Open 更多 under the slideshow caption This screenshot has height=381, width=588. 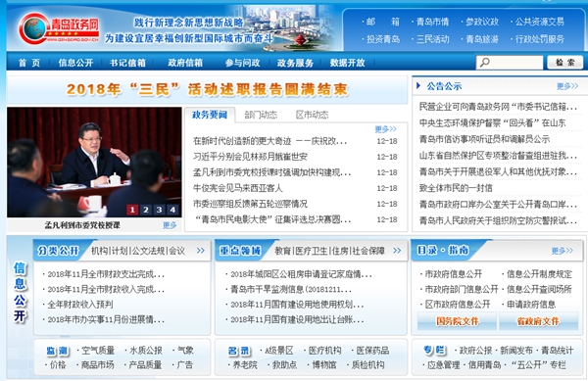(170, 225)
